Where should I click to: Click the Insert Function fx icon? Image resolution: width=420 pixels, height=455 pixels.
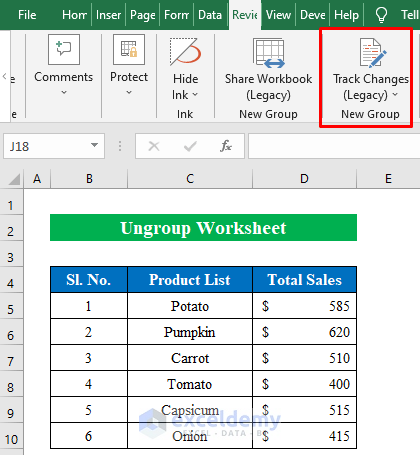226,146
